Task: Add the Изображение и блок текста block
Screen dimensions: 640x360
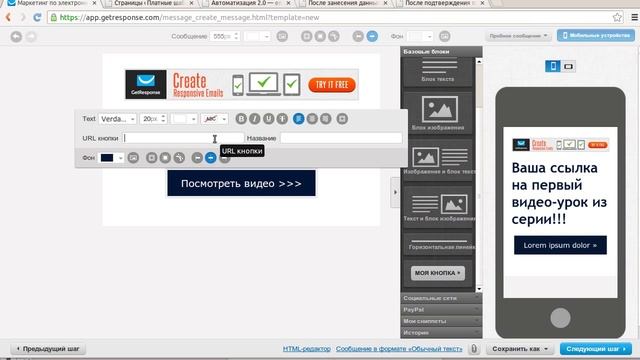Action: (438, 160)
